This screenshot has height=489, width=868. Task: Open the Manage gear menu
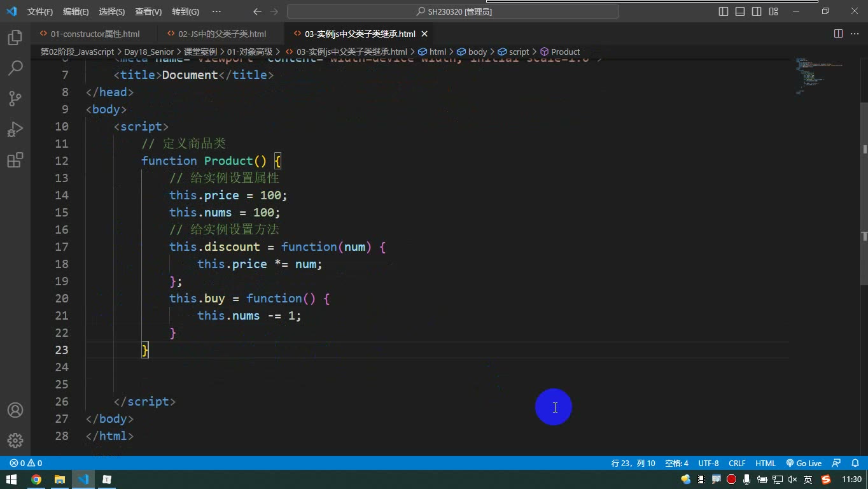click(15, 440)
